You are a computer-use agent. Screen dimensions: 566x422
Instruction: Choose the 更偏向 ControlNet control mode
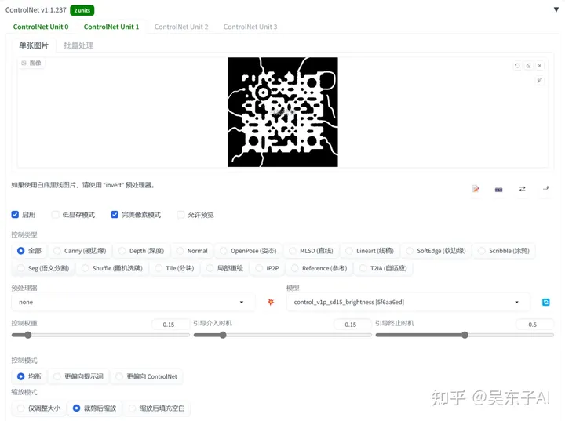[147, 376]
